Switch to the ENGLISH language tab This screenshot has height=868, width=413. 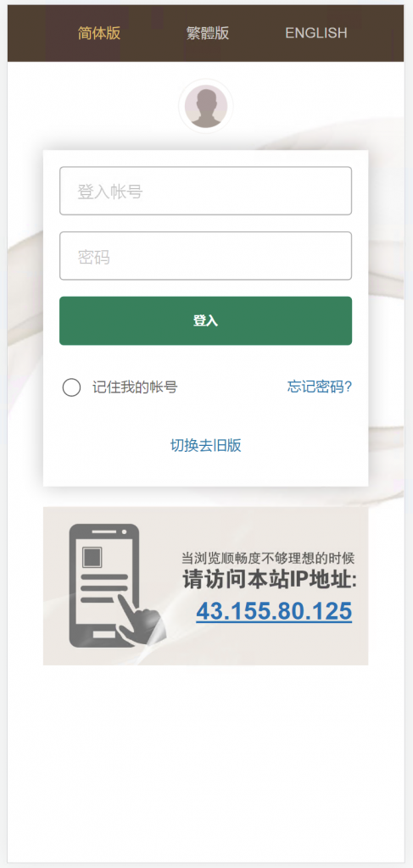click(316, 33)
